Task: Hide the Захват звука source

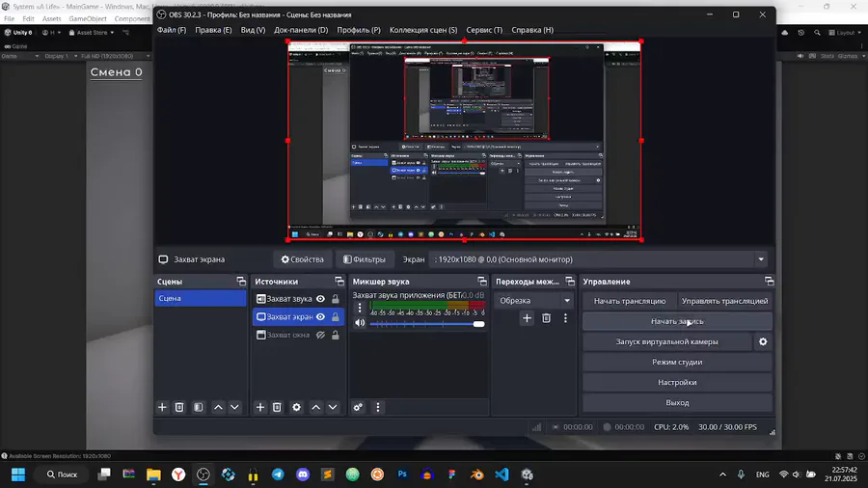Action: (320, 299)
